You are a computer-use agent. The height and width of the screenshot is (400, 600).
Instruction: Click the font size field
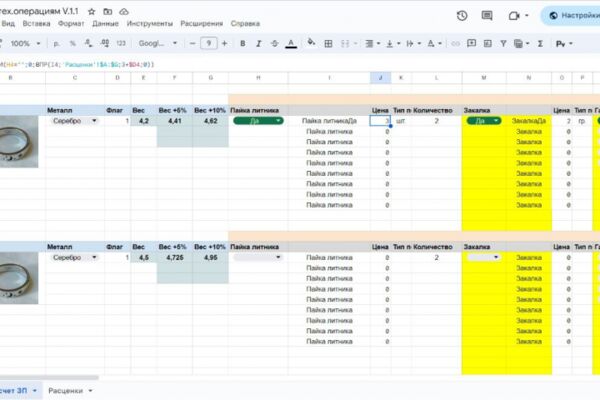209,44
